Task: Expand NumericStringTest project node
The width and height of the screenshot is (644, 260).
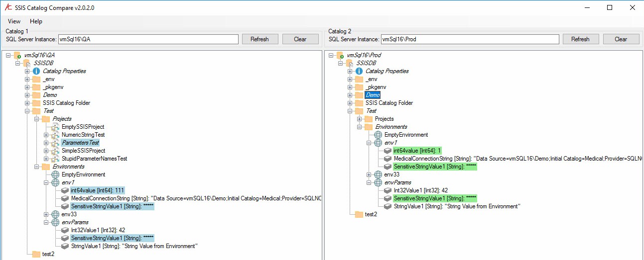Action: point(46,135)
